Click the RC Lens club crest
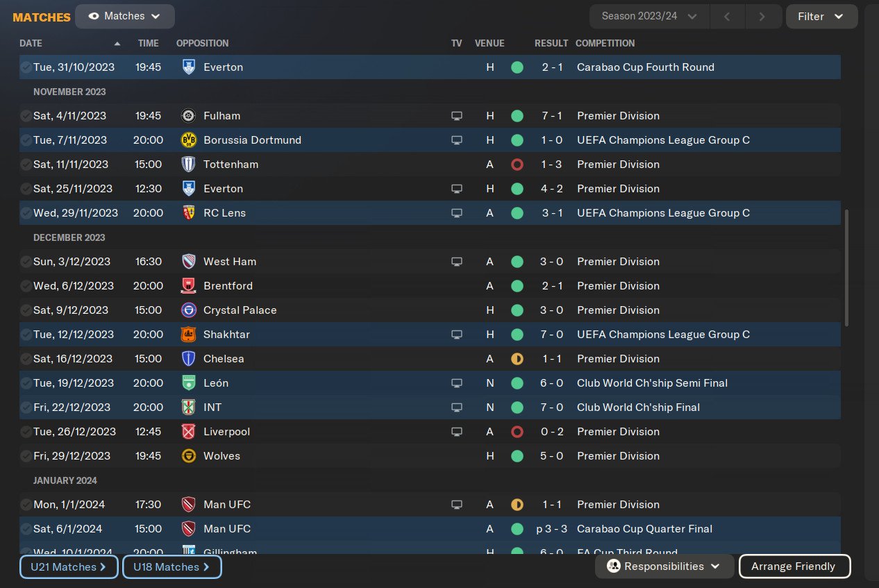Image resolution: width=879 pixels, height=588 pixels. [188, 213]
